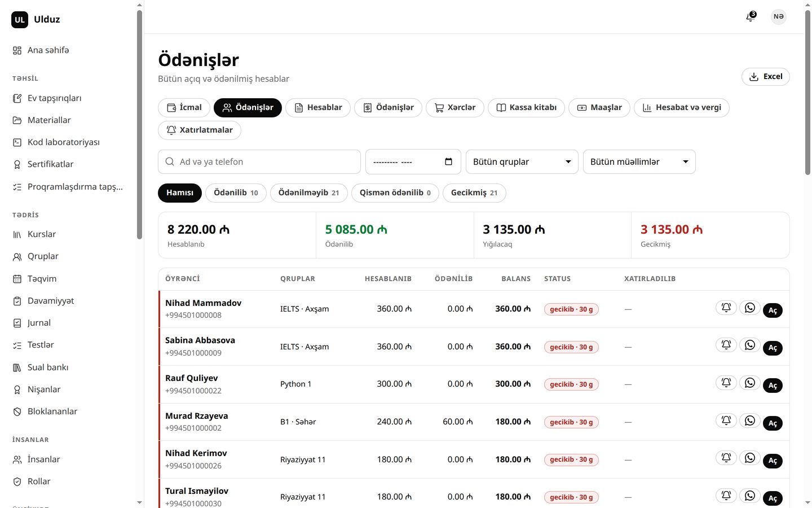
Task: Click Aç button for Murad Rzayeva
Action: point(773,423)
